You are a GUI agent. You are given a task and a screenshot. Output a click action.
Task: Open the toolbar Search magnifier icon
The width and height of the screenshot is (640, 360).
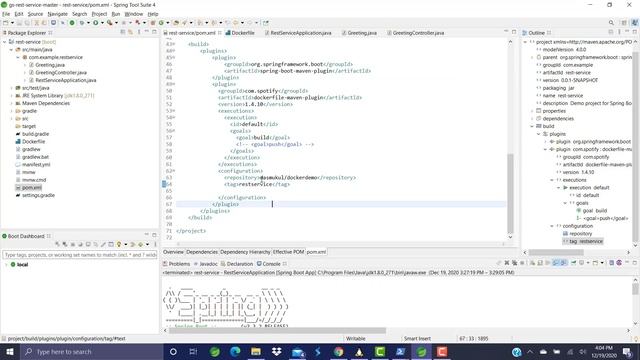point(611,23)
